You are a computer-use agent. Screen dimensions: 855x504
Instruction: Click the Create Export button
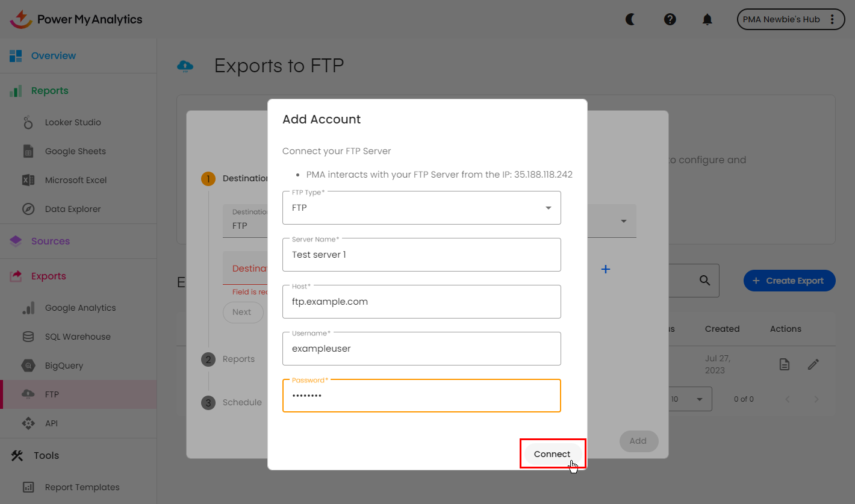tap(789, 281)
